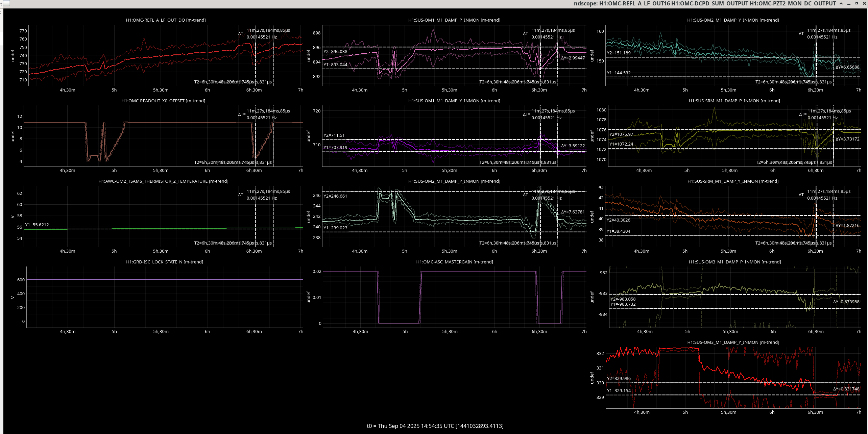Maximize the ndscope window
The width and height of the screenshot is (868, 434).
857,3
